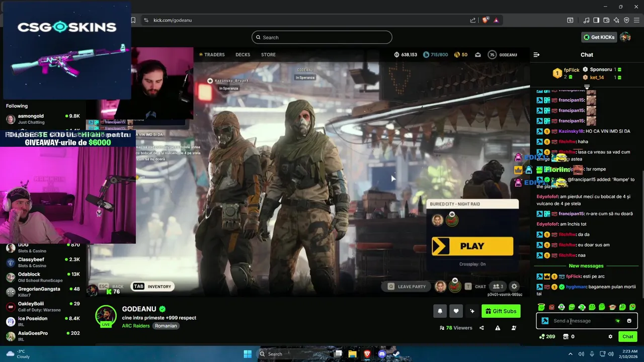Image resolution: width=644 pixels, height=362 pixels.
Task: Click the hammer badge in message box
Action: point(545,321)
